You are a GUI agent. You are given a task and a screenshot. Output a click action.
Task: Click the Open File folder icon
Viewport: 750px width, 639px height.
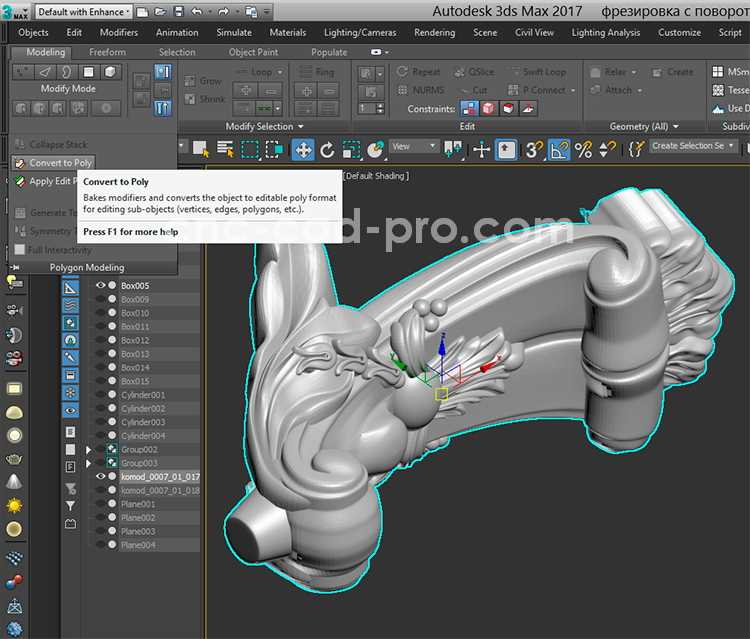161,11
